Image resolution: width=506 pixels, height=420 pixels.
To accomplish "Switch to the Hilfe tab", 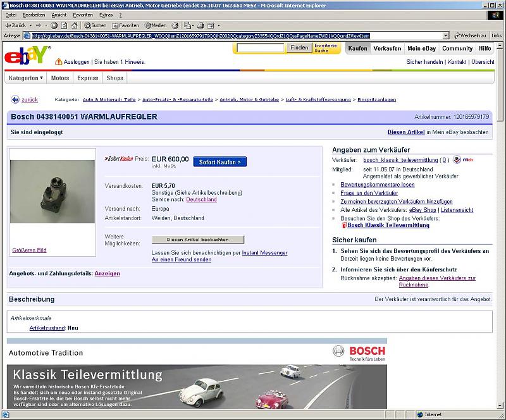I will click(484, 49).
